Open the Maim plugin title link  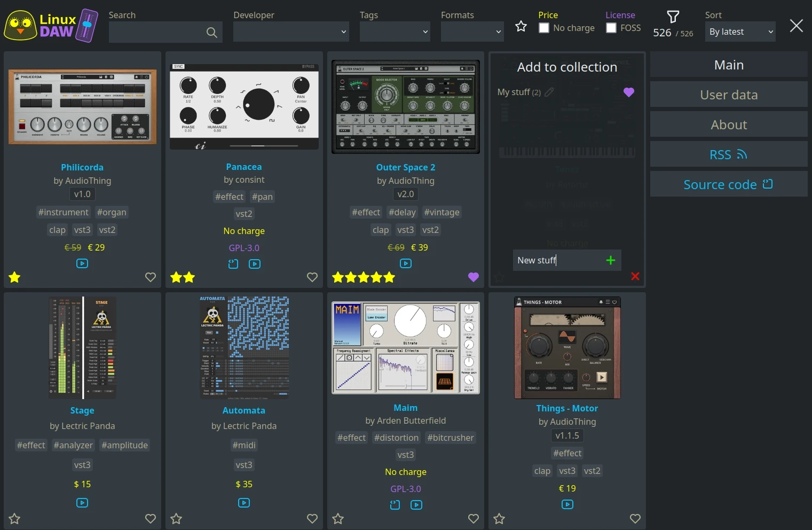(x=406, y=408)
